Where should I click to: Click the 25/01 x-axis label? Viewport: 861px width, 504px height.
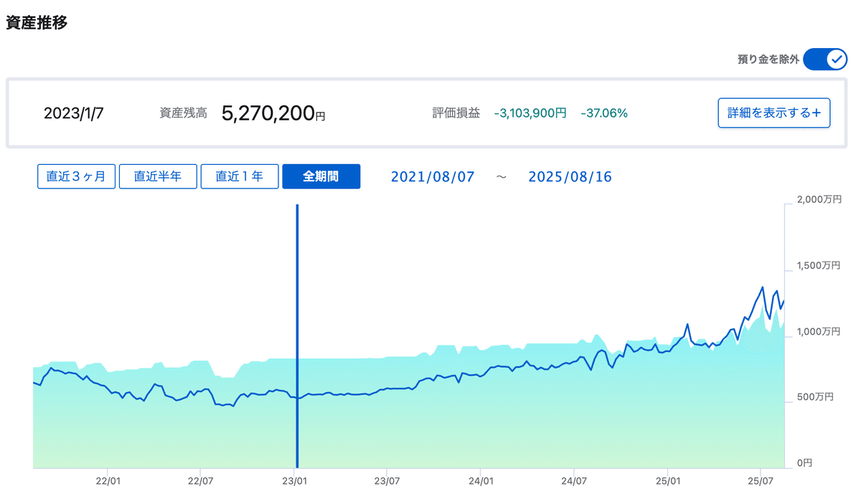pos(667,480)
